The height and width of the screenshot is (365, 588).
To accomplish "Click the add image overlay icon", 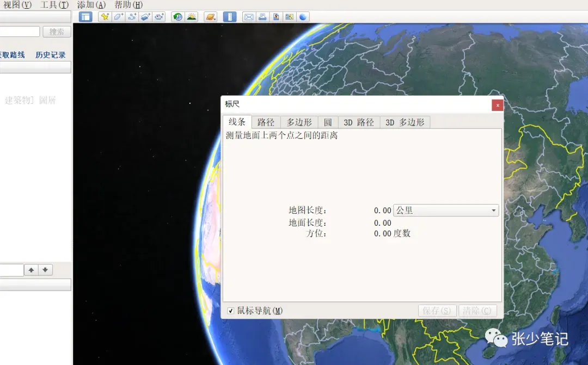I will coord(145,17).
